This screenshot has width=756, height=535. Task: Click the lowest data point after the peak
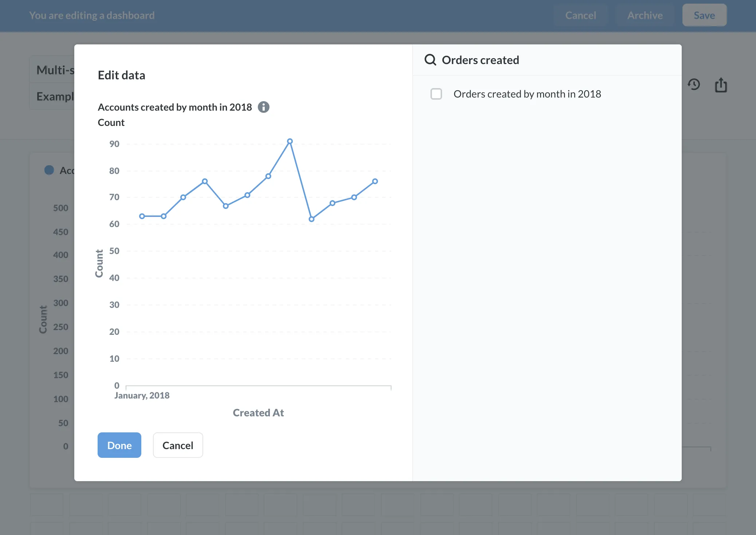311,219
